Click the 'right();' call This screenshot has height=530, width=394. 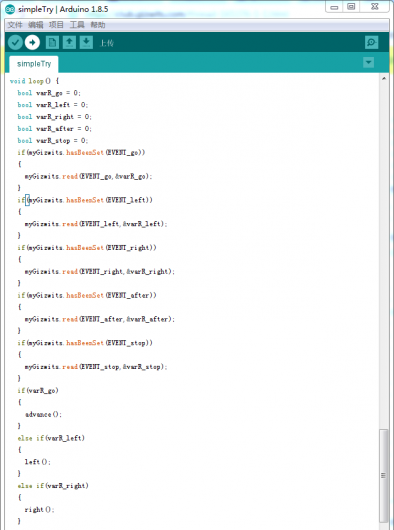tap(40, 509)
